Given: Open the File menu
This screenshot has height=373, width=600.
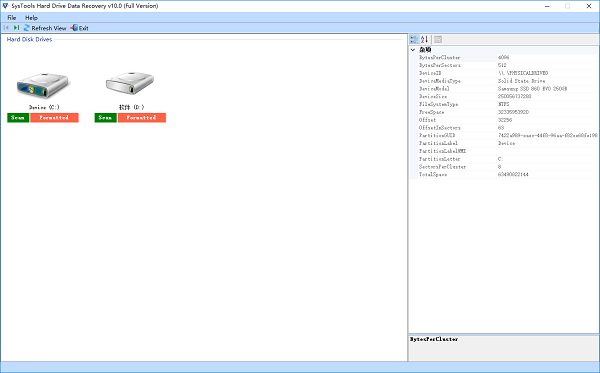Looking at the screenshot, I should click(x=11, y=18).
